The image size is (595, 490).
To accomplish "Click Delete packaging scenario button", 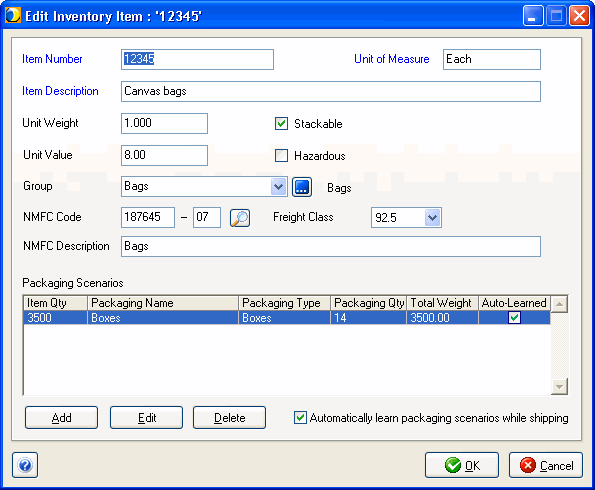I will 229,418.
